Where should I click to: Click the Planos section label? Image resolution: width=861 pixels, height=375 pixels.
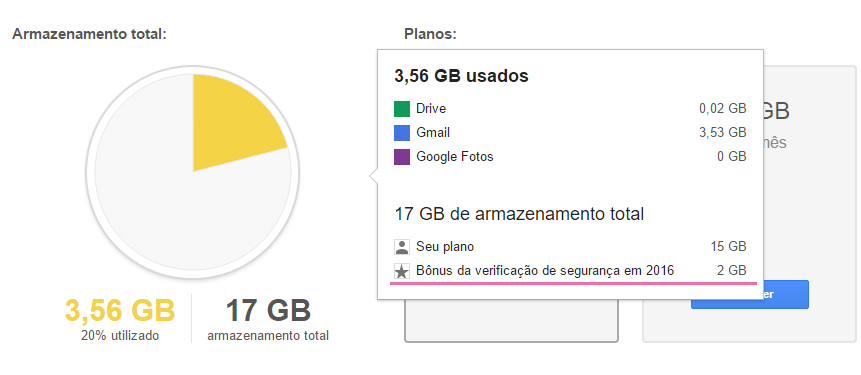coord(430,35)
